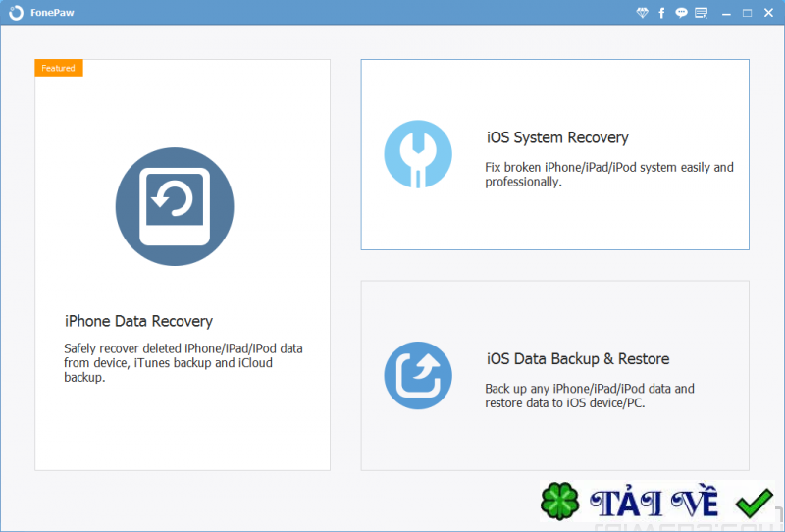Open the diamond upgrade icon in title bar
Image resolution: width=785 pixels, height=532 pixels.
tap(642, 13)
